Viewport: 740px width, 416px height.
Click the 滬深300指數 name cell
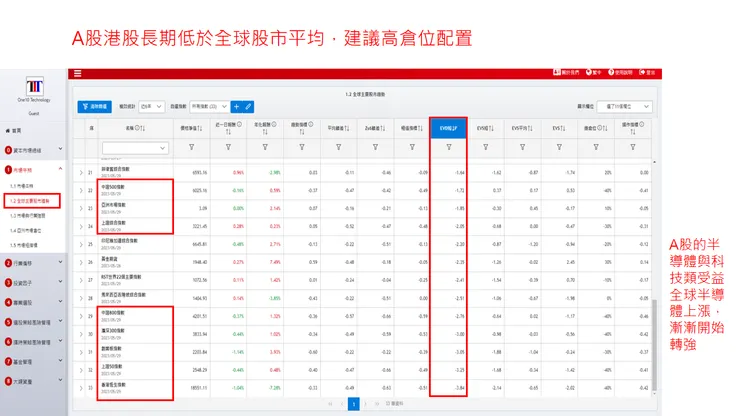point(135,334)
